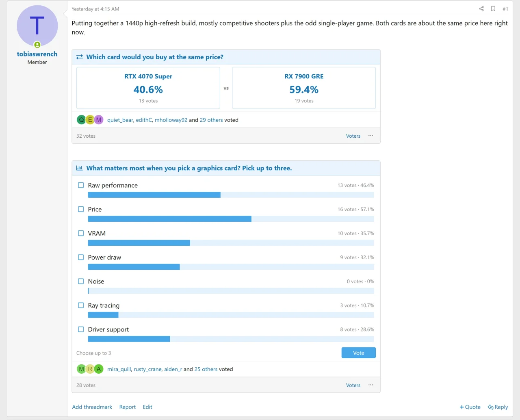Show the 29 others who voted
This screenshot has height=420, width=520.
click(x=211, y=120)
